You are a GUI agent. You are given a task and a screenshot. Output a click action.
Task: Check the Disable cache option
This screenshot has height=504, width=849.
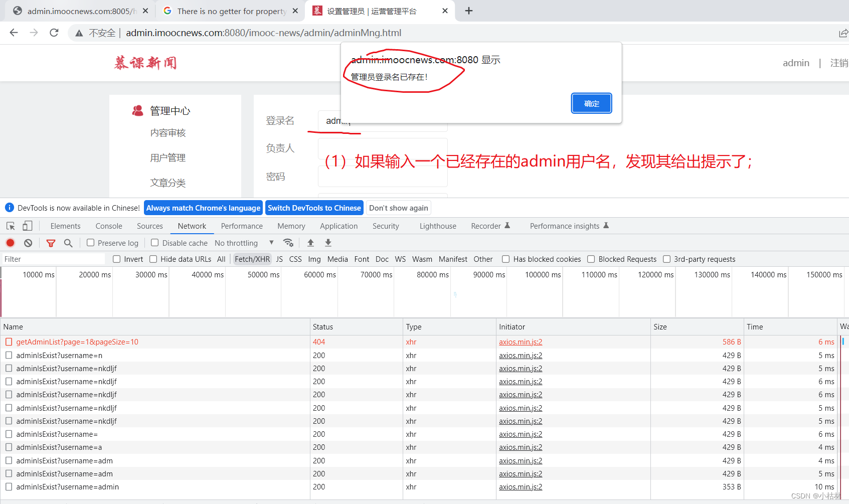[x=154, y=243]
